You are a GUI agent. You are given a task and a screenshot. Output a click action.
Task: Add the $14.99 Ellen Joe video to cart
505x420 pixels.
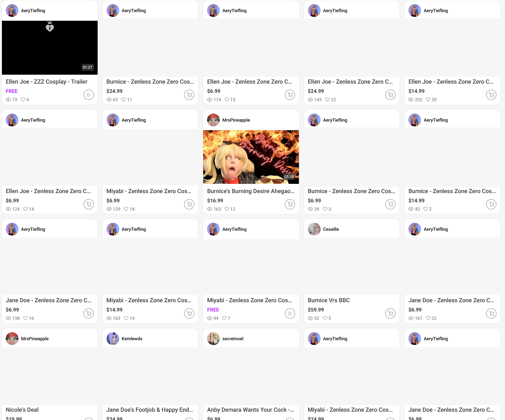(491, 95)
